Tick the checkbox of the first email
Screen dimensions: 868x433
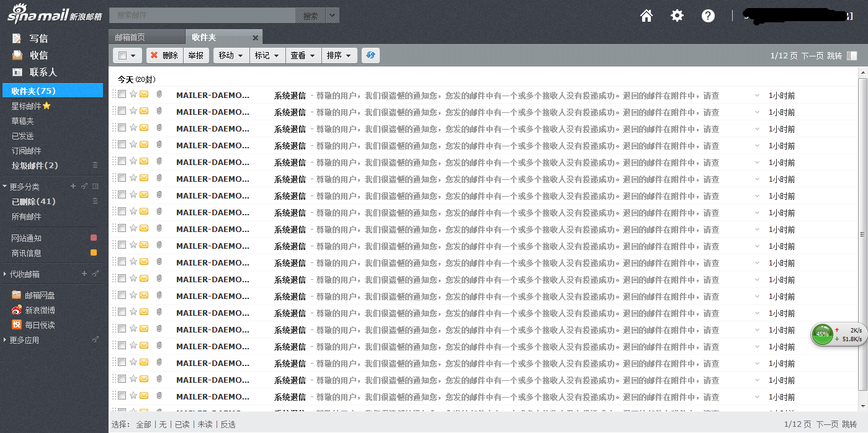pos(122,94)
